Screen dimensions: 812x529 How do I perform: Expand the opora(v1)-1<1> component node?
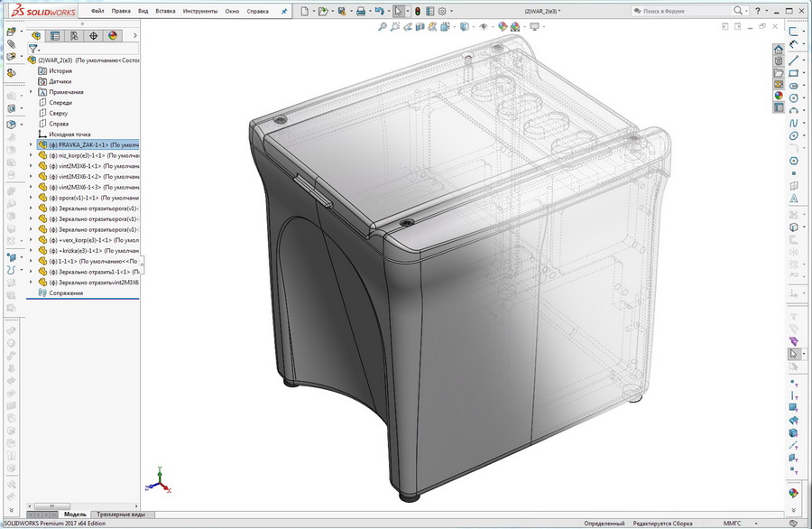(x=31, y=198)
